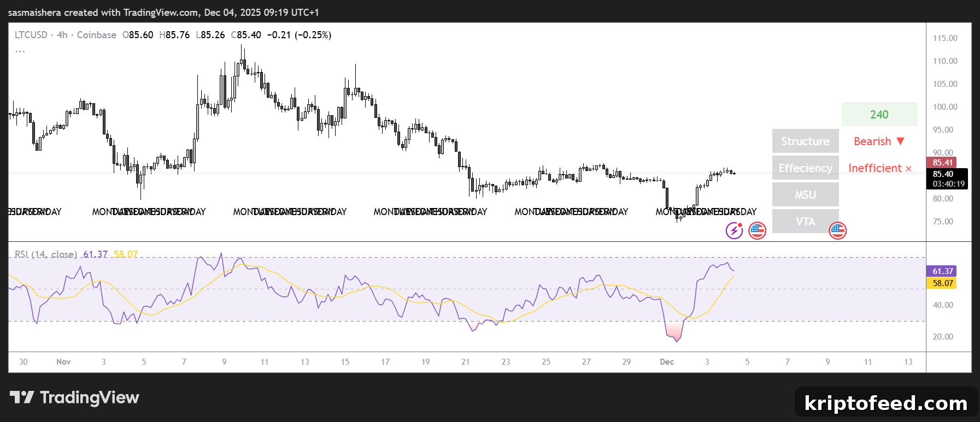
Task: Click the yellow 58.07 RSI axis label
Action: 942,283
